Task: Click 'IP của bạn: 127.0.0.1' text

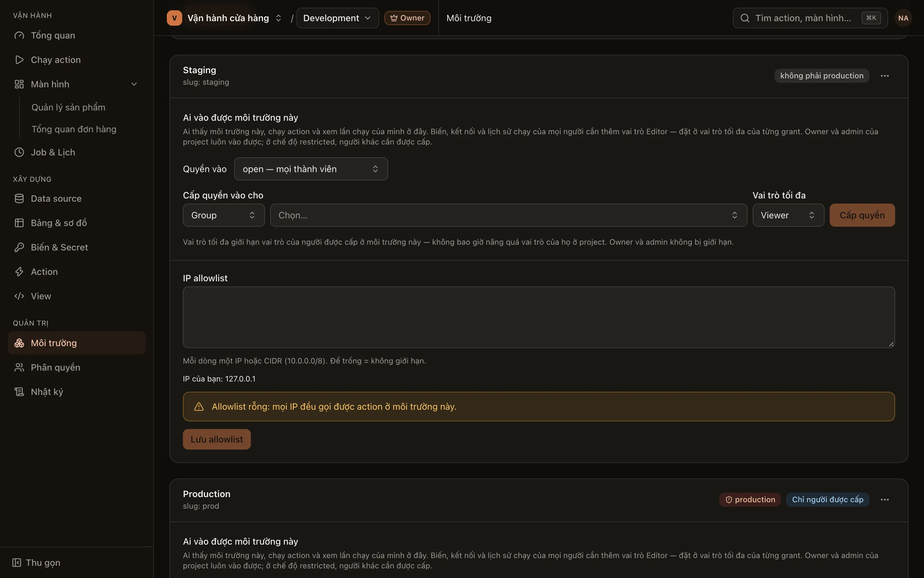Action: click(x=219, y=379)
